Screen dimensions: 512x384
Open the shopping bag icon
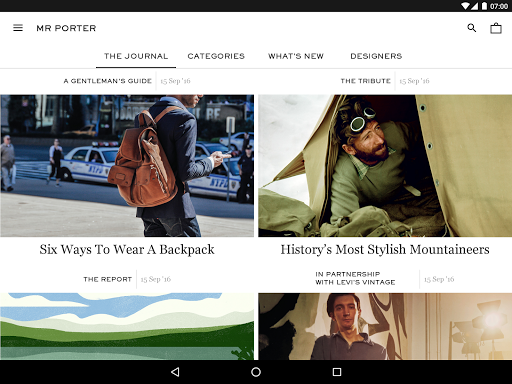point(496,28)
